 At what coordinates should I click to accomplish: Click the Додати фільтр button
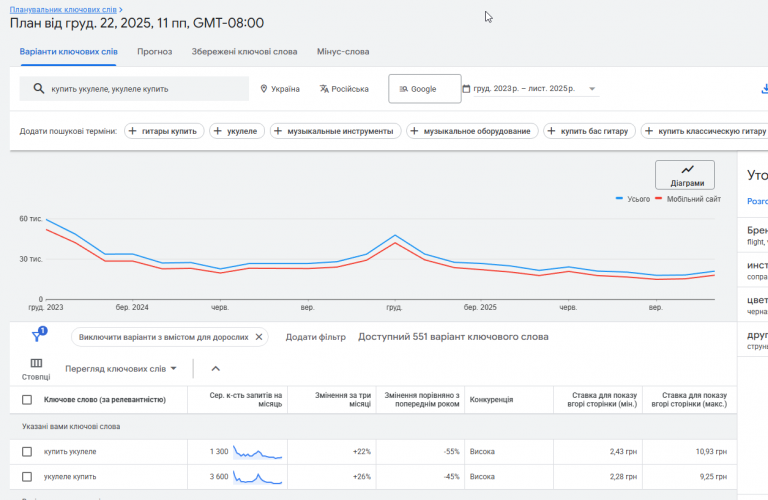click(315, 337)
